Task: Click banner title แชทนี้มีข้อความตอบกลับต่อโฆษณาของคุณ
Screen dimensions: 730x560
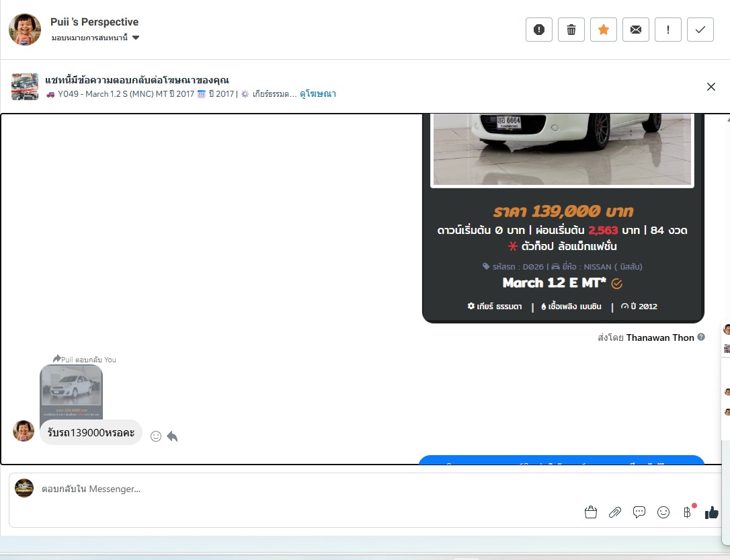Action: point(137,79)
